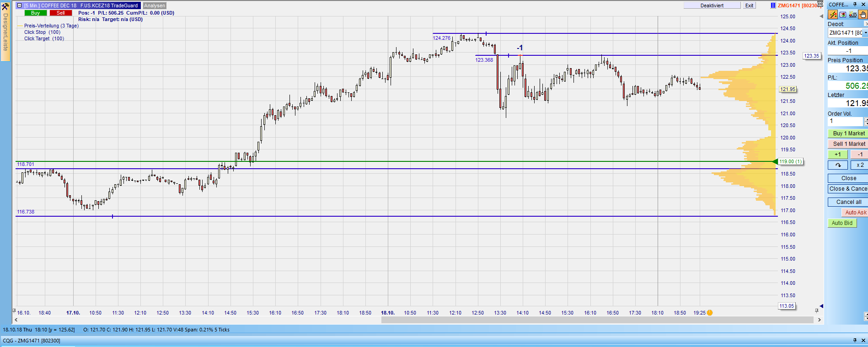Screen dimensions: 868x347
Task: Open the DesignerLeiste hammer tools icon
Action: [5, 5]
